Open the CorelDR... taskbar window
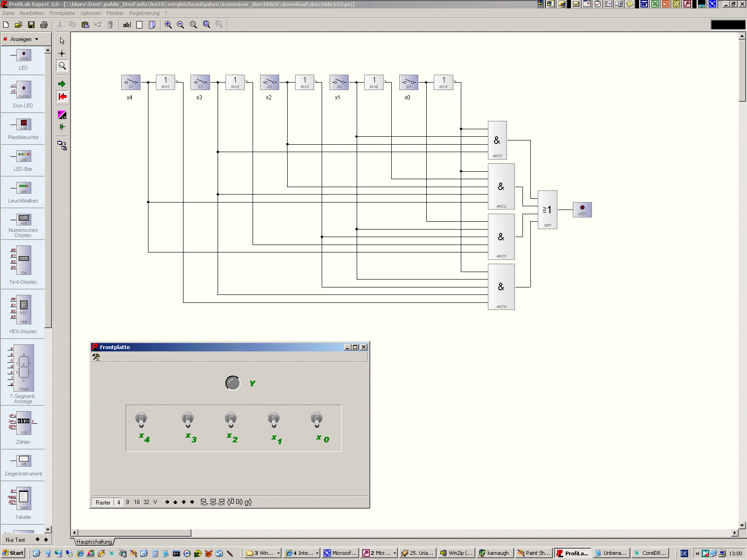 (650, 553)
